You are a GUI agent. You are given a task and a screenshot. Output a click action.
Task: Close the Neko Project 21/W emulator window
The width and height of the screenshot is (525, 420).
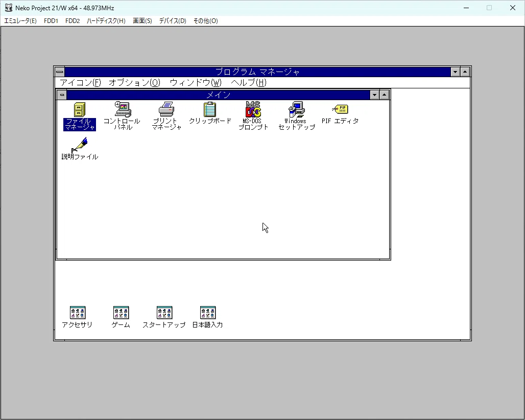pos(513,8)
